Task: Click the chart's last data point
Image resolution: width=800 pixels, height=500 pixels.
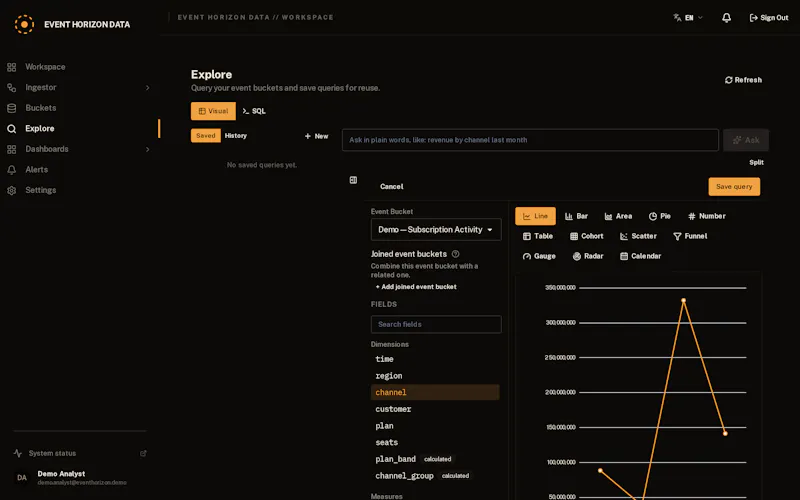Action: coord(725,434)
